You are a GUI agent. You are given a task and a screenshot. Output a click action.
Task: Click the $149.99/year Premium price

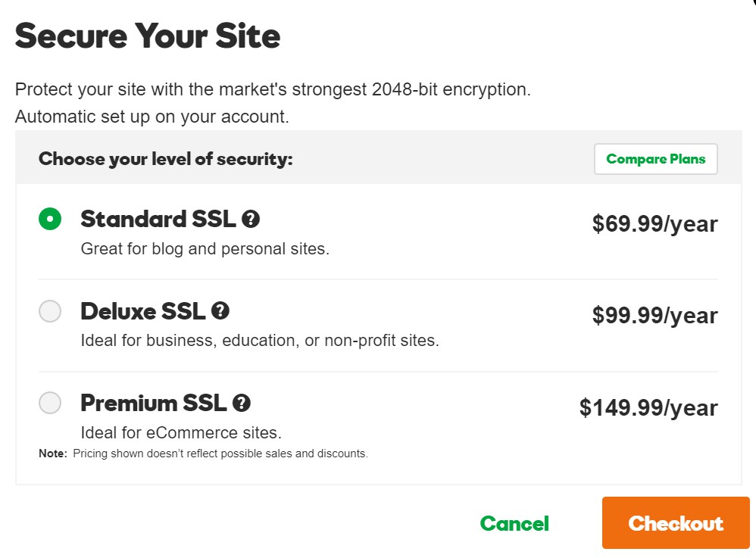(x=648, y=407)
